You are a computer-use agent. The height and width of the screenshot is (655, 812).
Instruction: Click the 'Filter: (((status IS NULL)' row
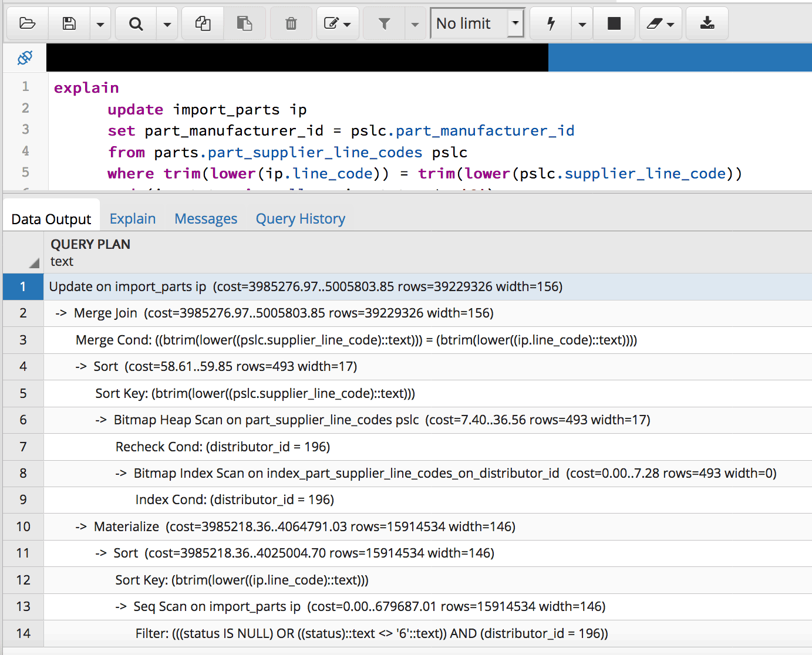point(428,633)
